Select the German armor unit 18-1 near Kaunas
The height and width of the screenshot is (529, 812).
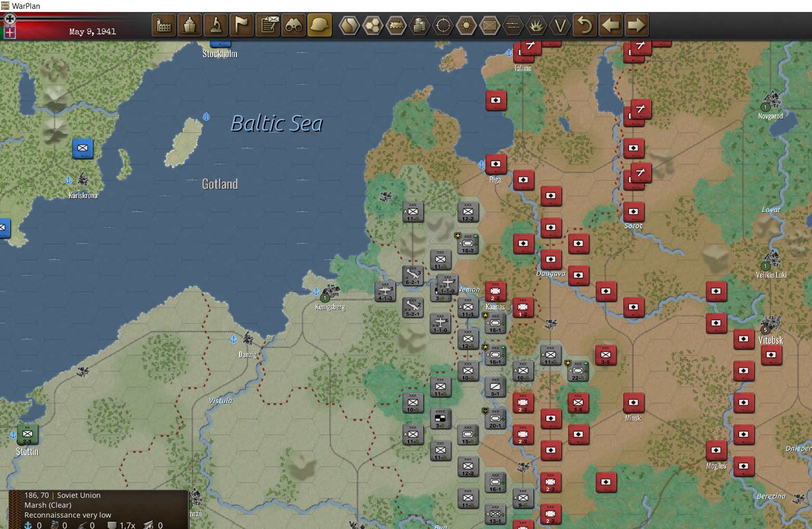pos(495,323)
